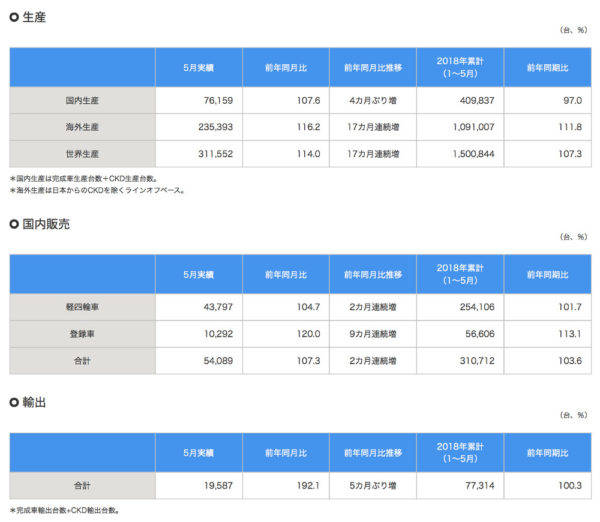This screenshot has height=522, width=600.
Task: Select the 登録車 row label
Action: [82, 334]
